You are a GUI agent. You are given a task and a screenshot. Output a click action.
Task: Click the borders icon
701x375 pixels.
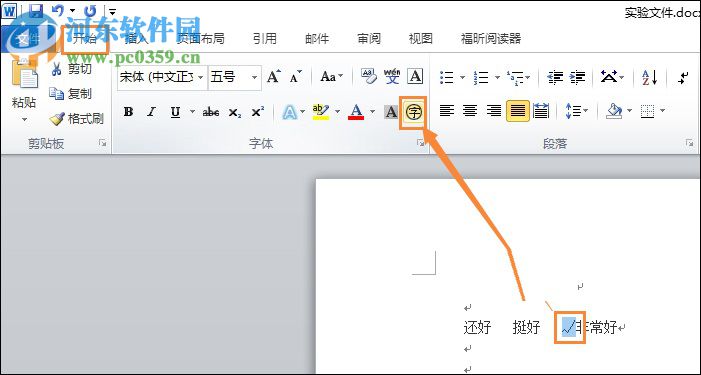pos(647,111)
